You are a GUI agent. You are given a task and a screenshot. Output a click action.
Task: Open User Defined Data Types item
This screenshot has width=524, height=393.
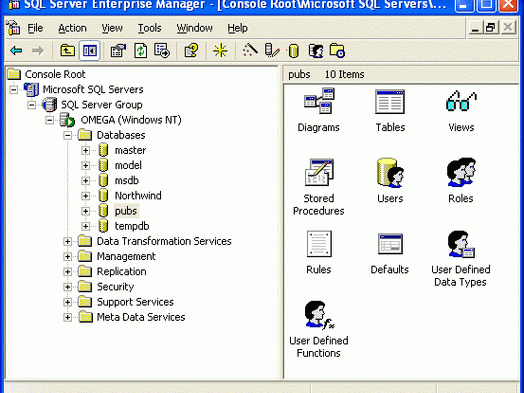click(x=461, y=259)
